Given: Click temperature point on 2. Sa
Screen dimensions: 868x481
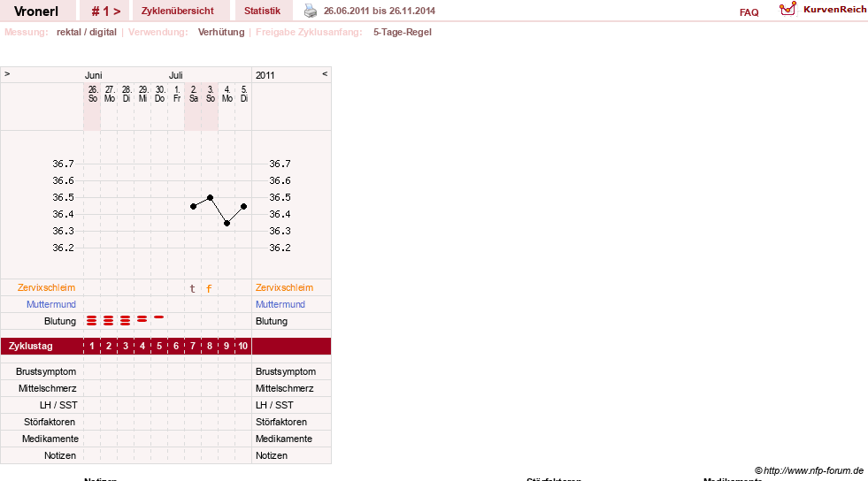Looking at the screenshot, I should tap(193, 206).
